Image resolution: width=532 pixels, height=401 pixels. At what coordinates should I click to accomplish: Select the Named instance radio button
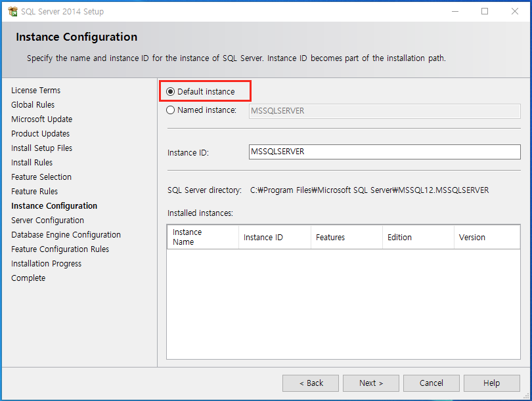tap(170, 110)
